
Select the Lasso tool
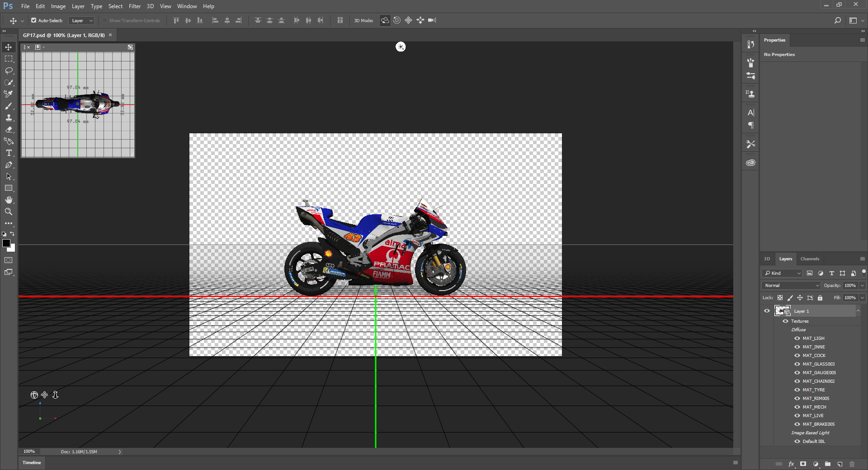(x=9, y=70)
